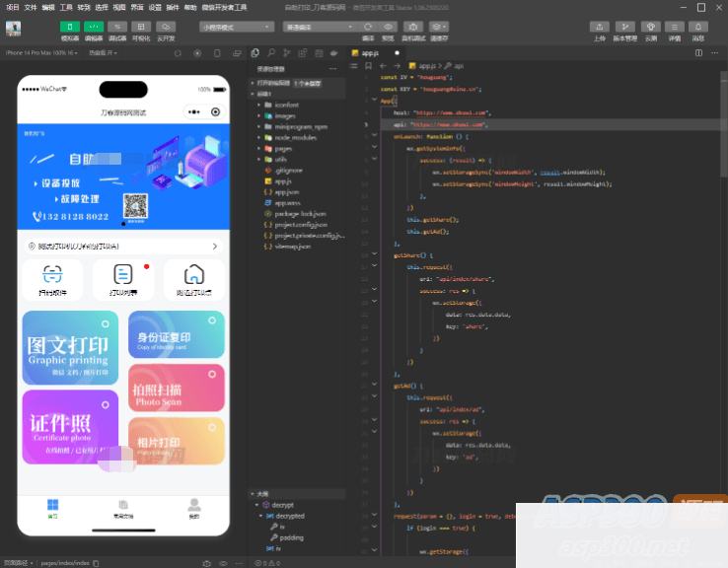Toggle the Debugger (调试器) panel button
728x568 pixels.
click(x=117, y=27)
